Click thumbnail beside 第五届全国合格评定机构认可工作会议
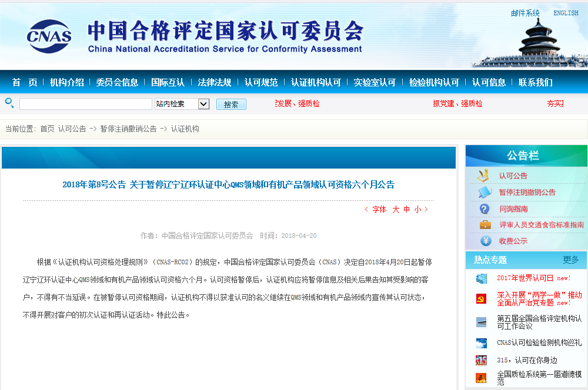588x390 pixels. [x=481, y=322]
